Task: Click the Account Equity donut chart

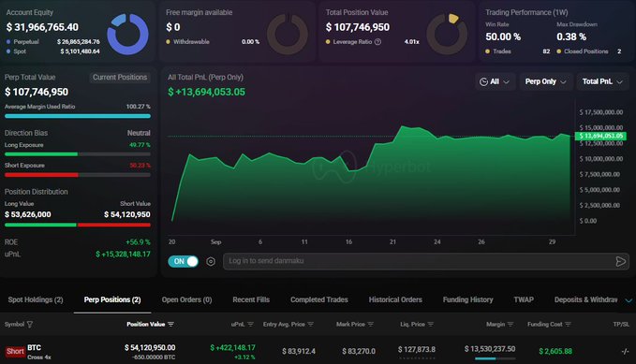Action: pyautogui.click(x=127, y=35)
